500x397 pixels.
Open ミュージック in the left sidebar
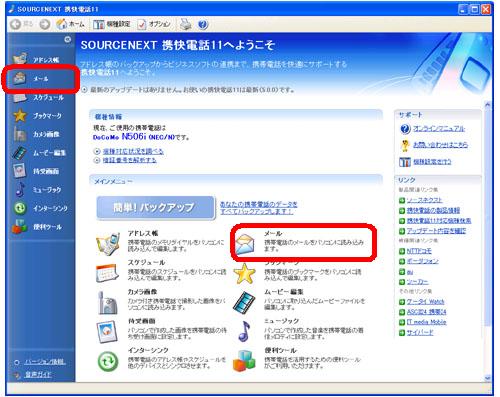click(37, 189)
